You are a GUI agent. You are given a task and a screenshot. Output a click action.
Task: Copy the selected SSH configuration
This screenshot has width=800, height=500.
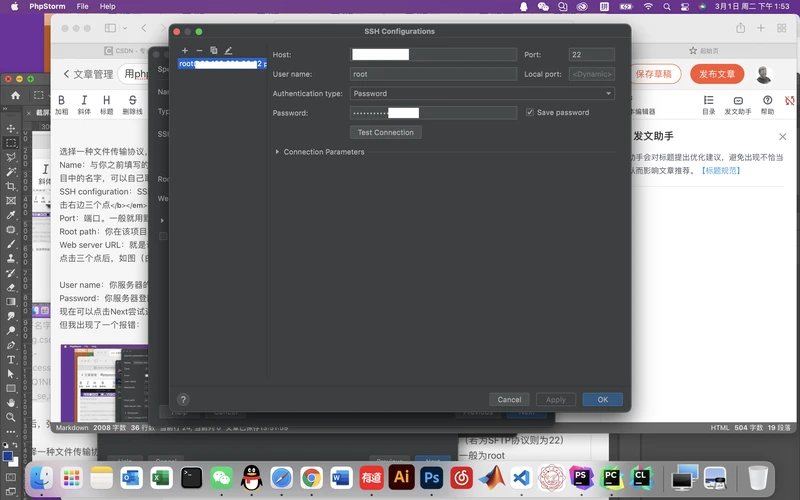(x=214, y=51)
